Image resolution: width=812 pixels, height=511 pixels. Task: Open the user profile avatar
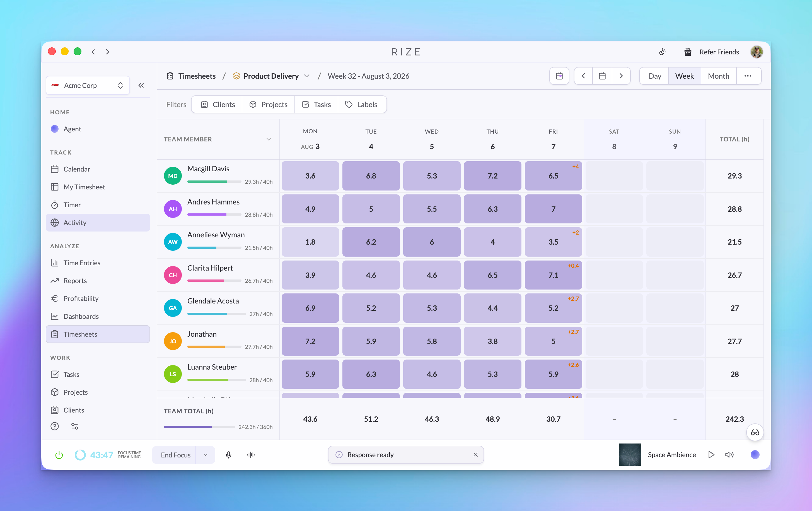(756, 52)
